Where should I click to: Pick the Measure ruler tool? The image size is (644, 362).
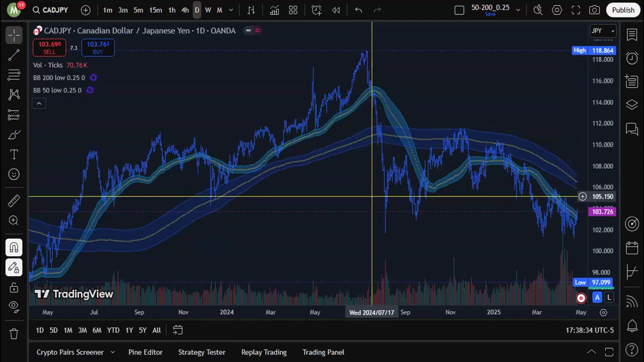pyautogui.click(x=14, y=201)
